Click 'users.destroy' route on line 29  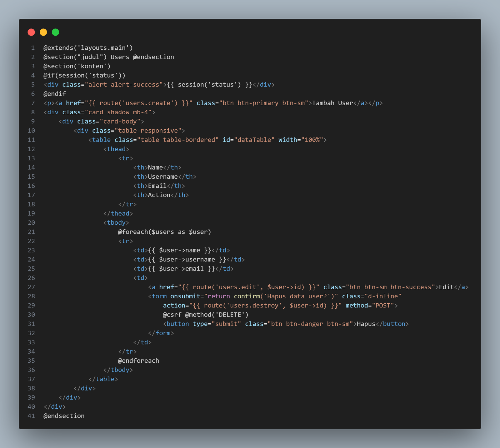coord(254,306)
